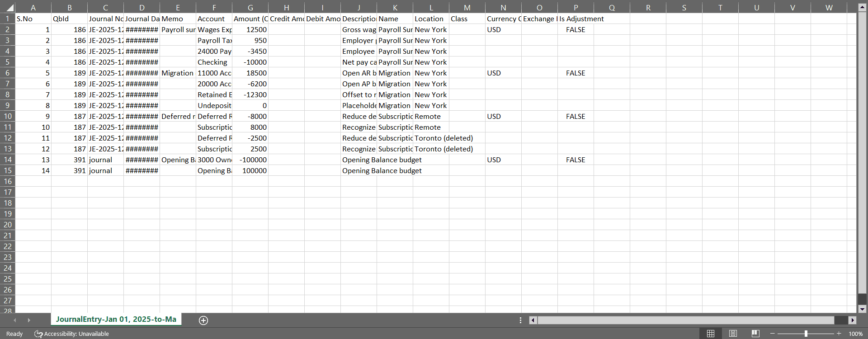Click the Account header cell

point(214,19)
